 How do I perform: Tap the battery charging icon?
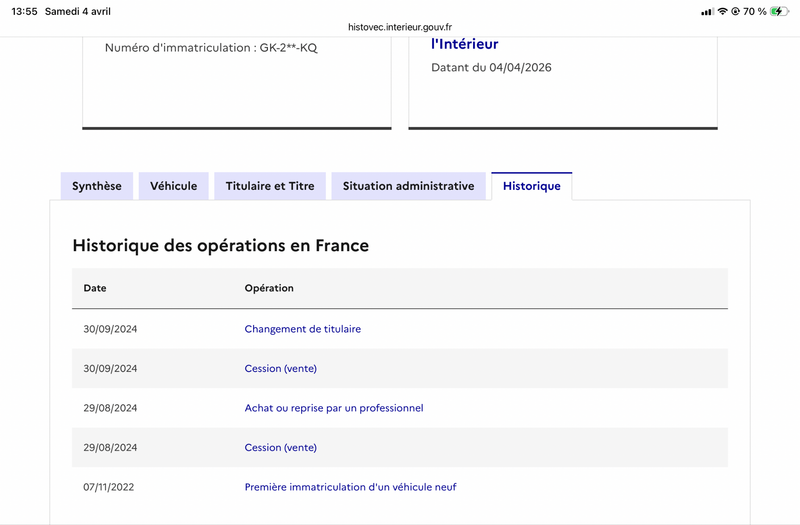click(779, 11)
